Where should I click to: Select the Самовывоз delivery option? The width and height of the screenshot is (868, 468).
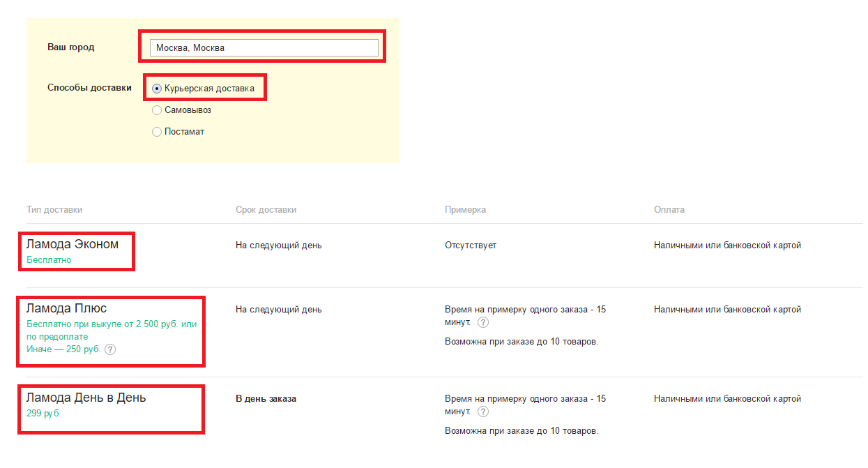pos(157,110)
